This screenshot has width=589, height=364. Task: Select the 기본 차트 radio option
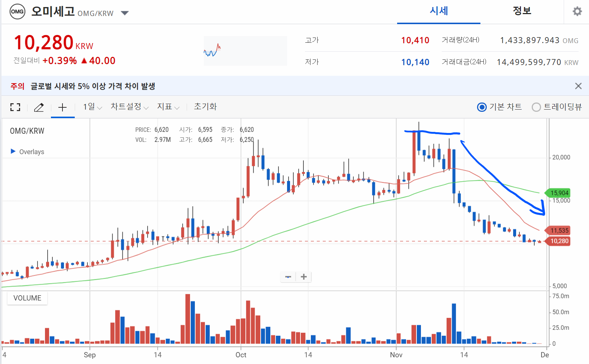point(499,107)
